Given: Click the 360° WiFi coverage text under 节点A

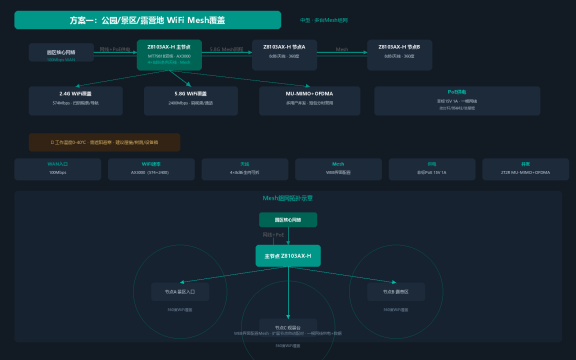Looking at the screenshot, I should pyautogui.click(x=180, y=310).
